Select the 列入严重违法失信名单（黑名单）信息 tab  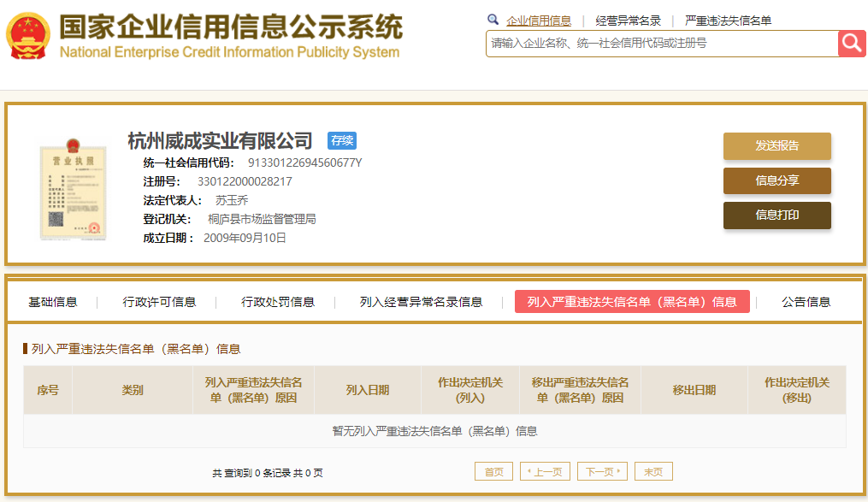pos(632,302)
